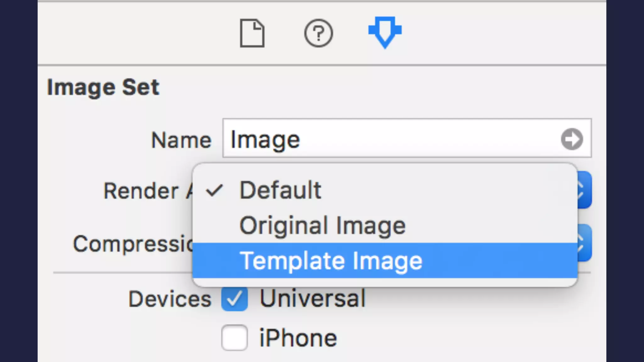This screenshot has height=362, width=644.
Task: Select the Attributes inspector icon
Action: tap(385, 32)
